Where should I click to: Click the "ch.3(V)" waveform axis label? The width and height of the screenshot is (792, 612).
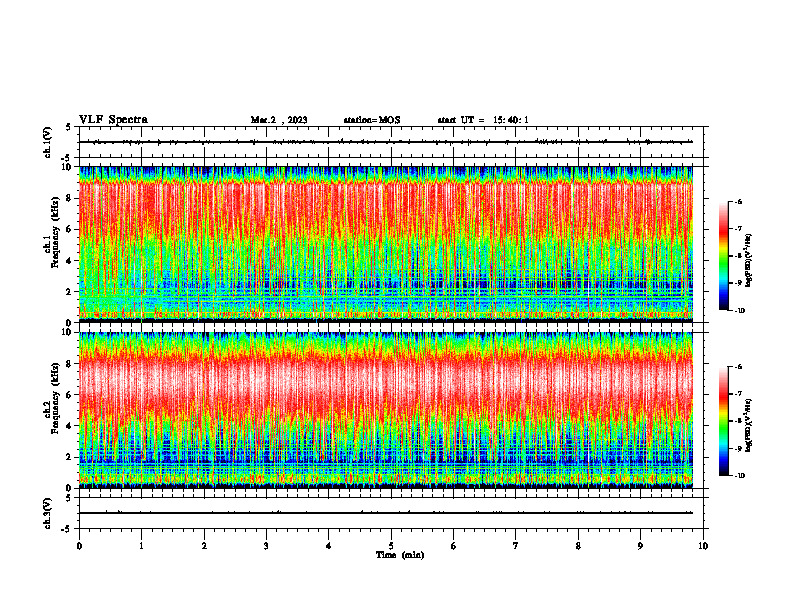click(x=47, y=513)
